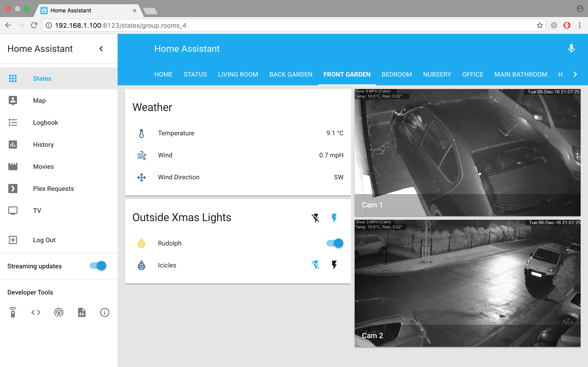Open the Info developer tool icon
Viewport: 588px width, 367px height.
pyautogui.click(x=105, y=312)
